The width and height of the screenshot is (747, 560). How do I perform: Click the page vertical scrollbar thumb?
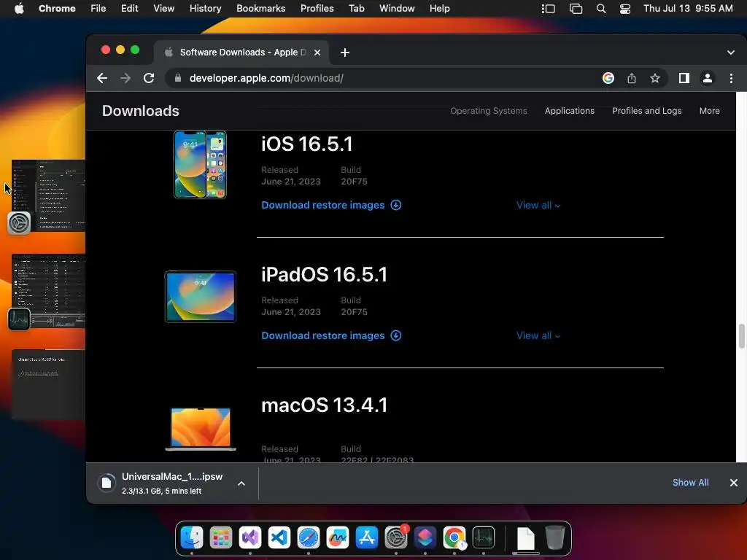point(741,336)
